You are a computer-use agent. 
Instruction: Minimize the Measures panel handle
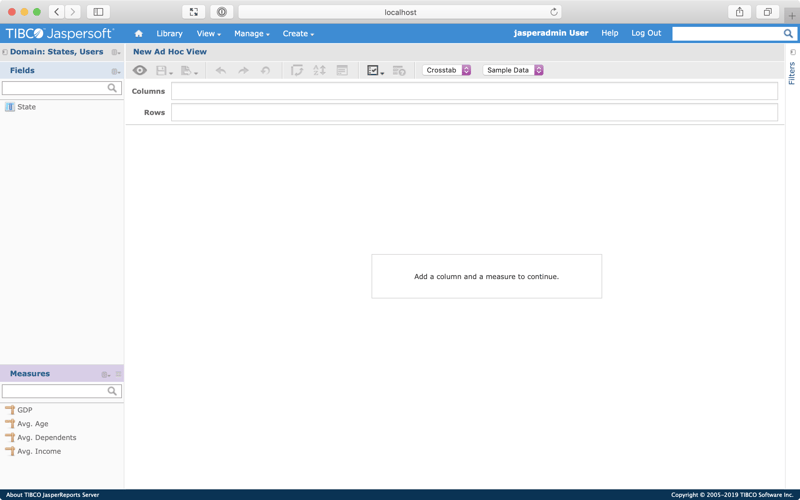118,374
